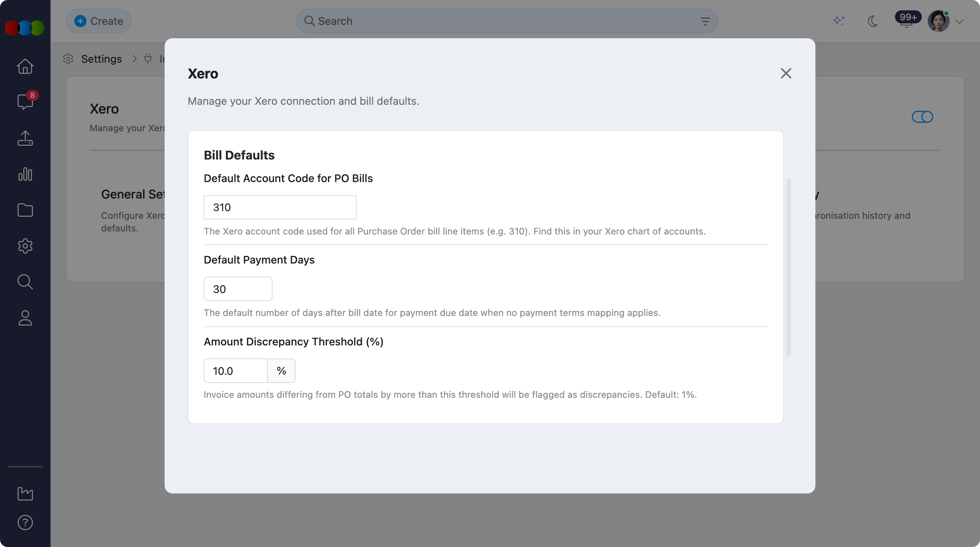Expand the chevron beside user avatar
The height and width of the screenshot is (547, 980).
(x=959, y=21)
